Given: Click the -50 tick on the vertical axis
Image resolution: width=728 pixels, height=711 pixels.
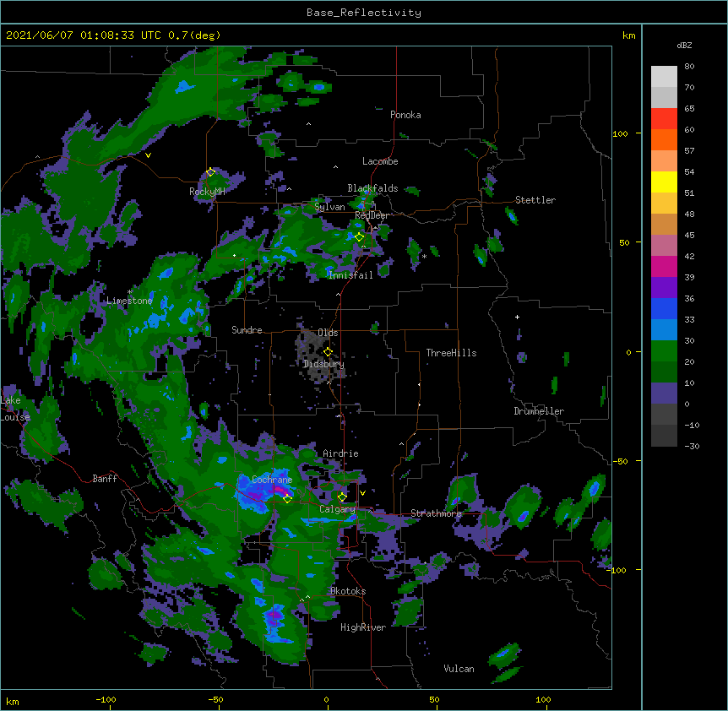Looking at the screenshot, I should pyautogui.click(x=620, y=461).
